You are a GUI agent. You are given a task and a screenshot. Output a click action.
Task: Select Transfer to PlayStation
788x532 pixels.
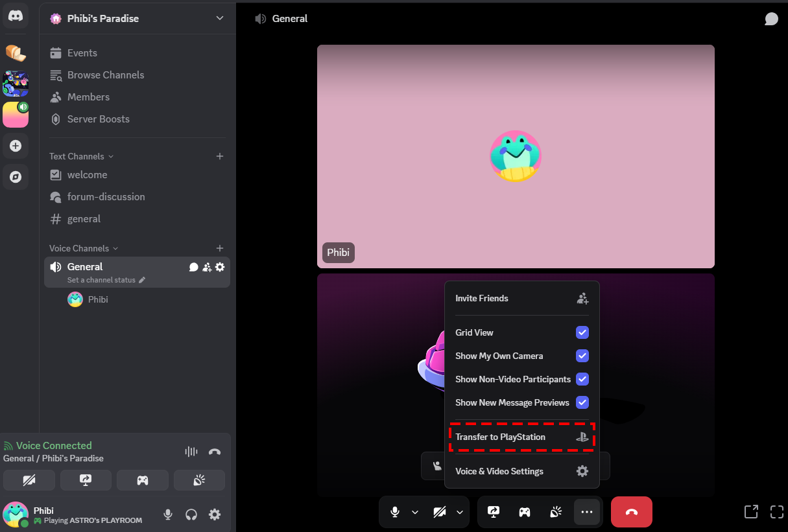click(521, 437)
